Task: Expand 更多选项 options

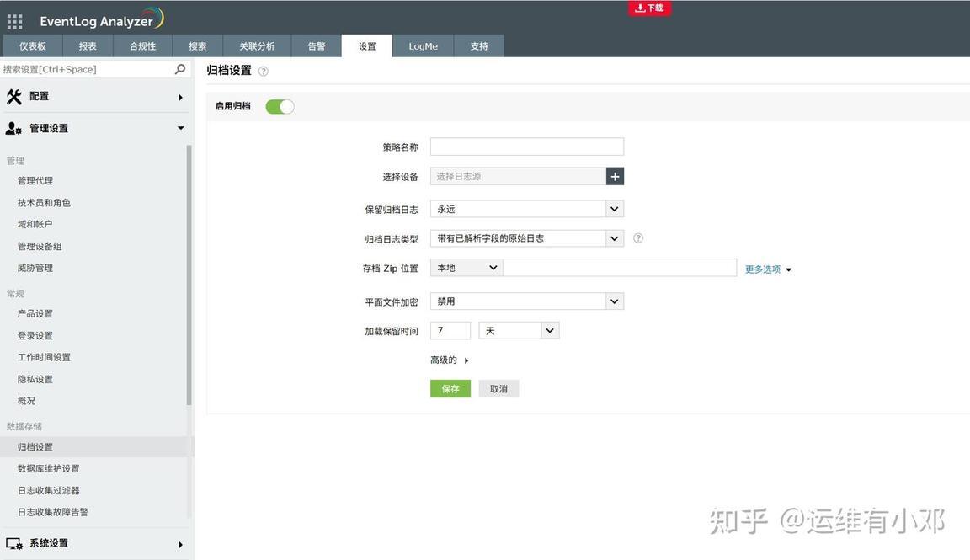Action: [768, 269]
